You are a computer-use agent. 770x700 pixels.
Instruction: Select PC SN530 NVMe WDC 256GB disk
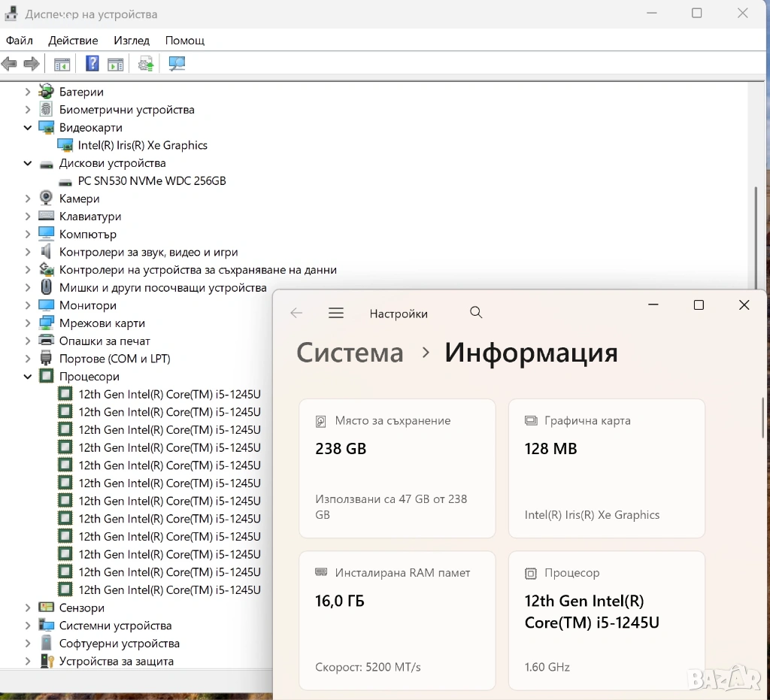point(151,181)
